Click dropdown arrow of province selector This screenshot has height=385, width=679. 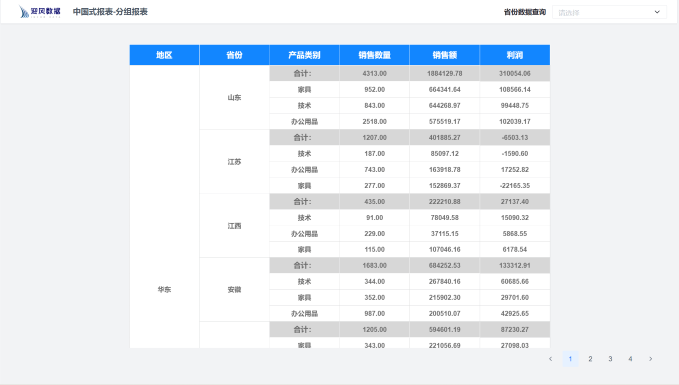[x=657, y=12]
